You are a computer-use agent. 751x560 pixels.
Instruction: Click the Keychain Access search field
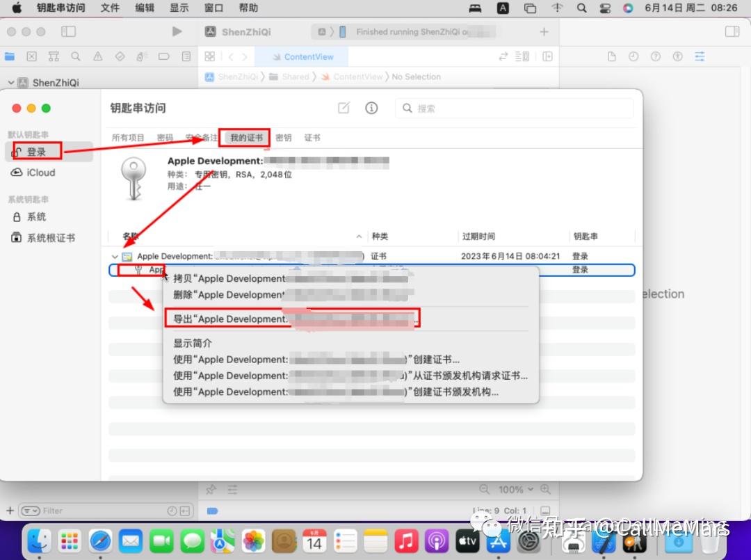tap(515, 109)
